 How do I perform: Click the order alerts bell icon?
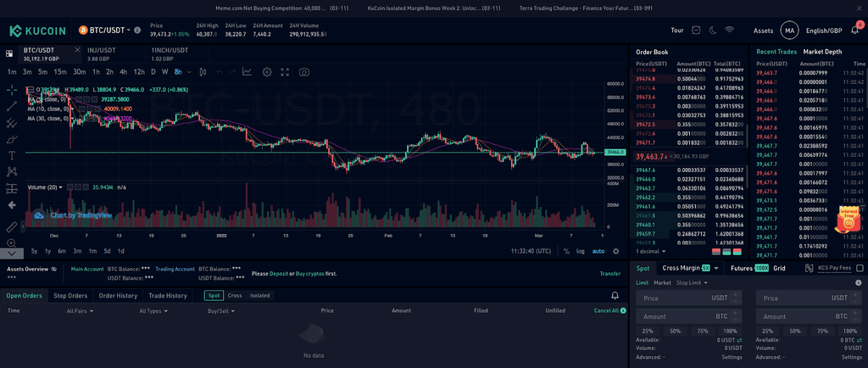[615, 296]
